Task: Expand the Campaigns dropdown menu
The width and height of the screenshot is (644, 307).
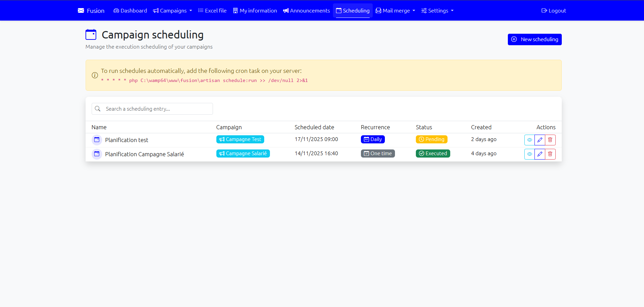Action: (x=173, y=10)
